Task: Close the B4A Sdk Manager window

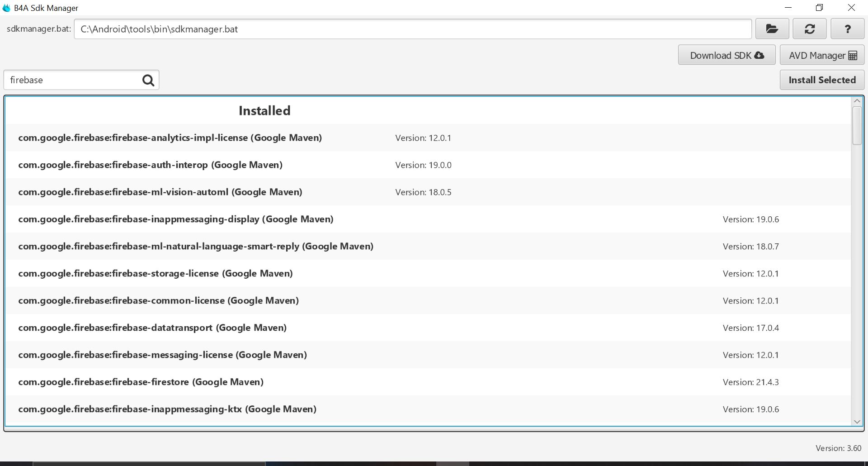Action: (x=851, y=8)
